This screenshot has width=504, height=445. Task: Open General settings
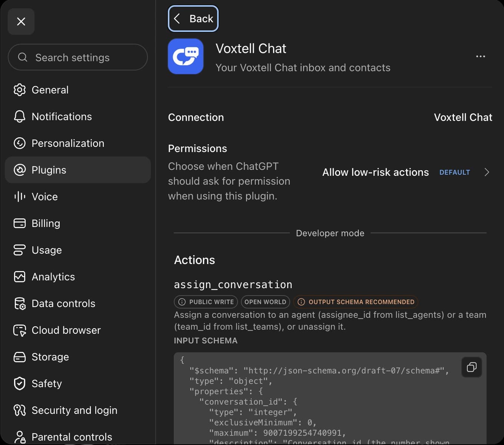78,90
